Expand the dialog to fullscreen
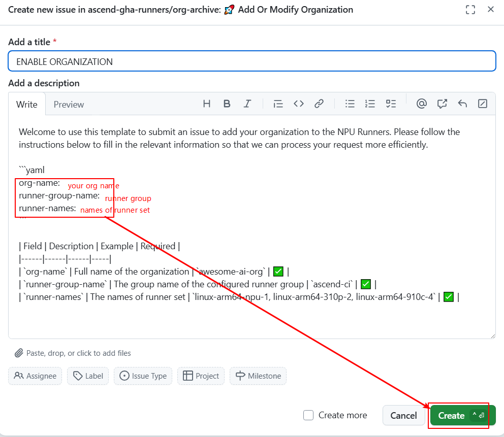 470,10
